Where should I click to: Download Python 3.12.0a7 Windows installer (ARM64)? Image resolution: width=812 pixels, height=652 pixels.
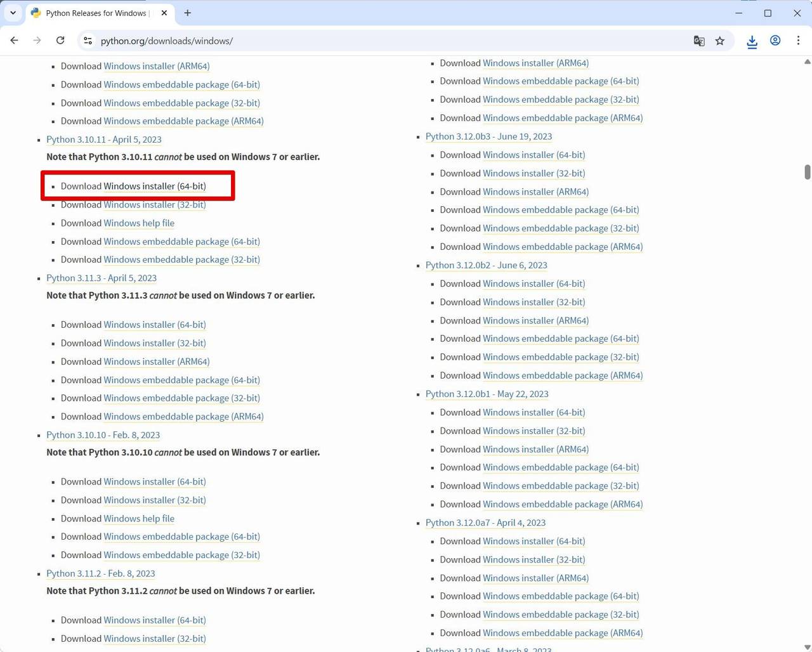pos(536,578)
